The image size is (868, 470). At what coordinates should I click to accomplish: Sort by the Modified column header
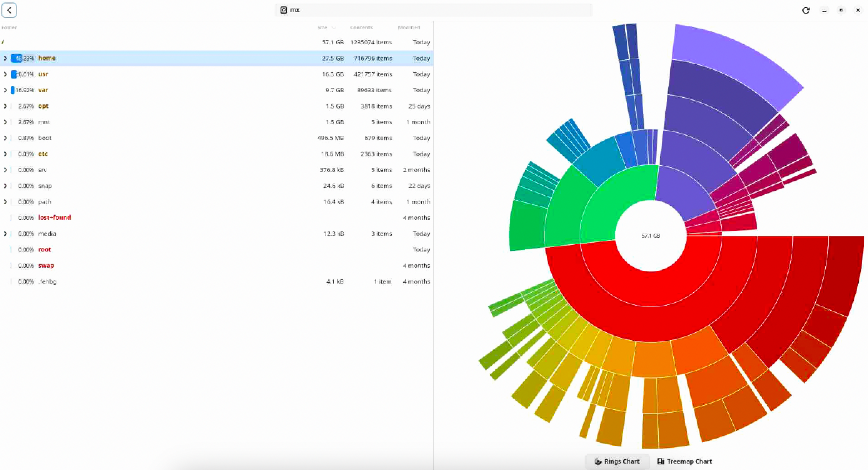[x=409, y=27]
